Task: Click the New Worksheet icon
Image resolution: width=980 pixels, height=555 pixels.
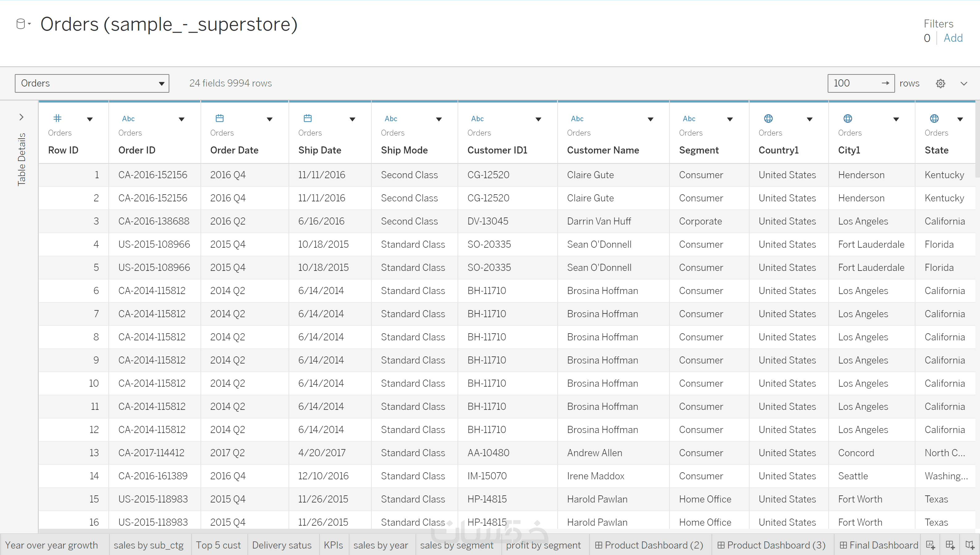Action: (x=931, y=545)
